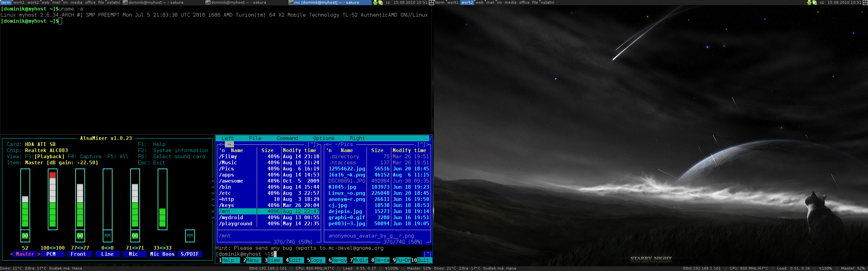The width and height of the screenshot is (868, 271).
Task: Click the layout icon at right monitor's bar end
Action: pyautogui.click(x=865, y=2)
